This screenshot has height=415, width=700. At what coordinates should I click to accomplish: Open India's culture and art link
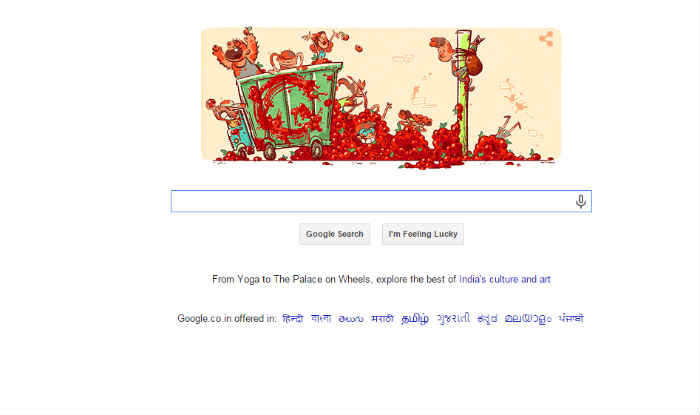click(x=504, y=279)
